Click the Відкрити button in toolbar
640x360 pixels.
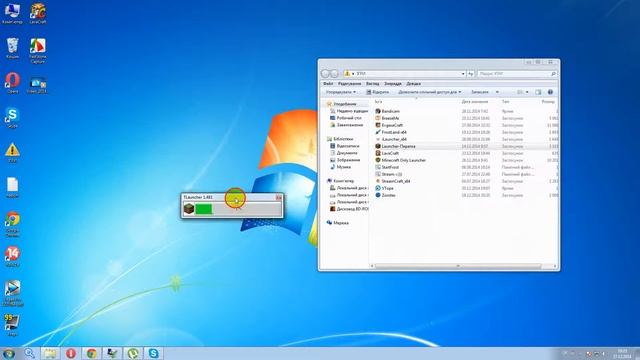(x=378, y=92)
